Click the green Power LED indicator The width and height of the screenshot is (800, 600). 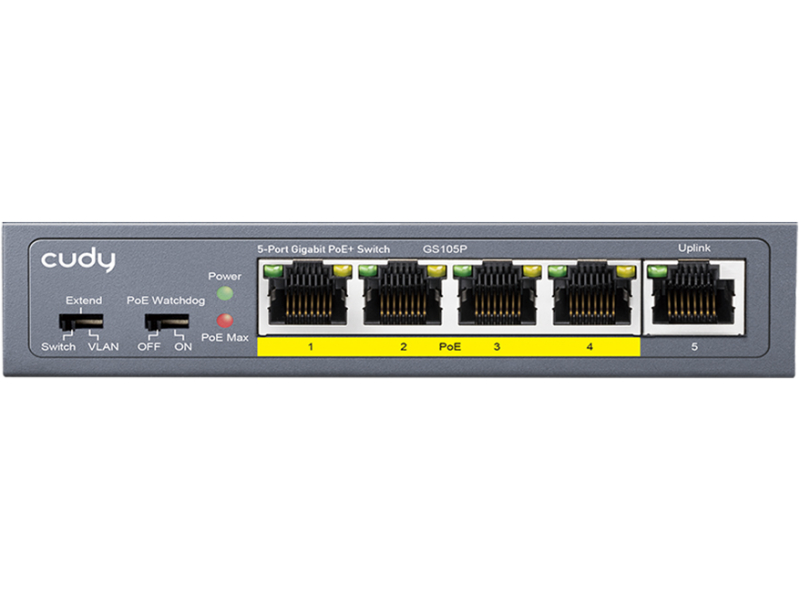tap(225, 293)
